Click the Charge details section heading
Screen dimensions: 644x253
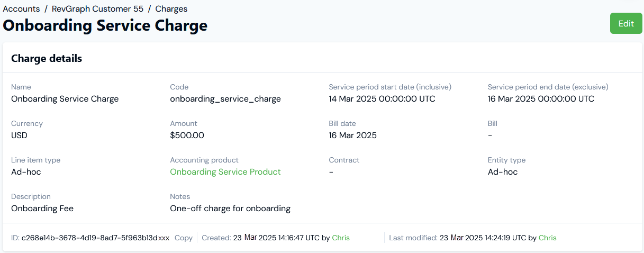point(47,58)
